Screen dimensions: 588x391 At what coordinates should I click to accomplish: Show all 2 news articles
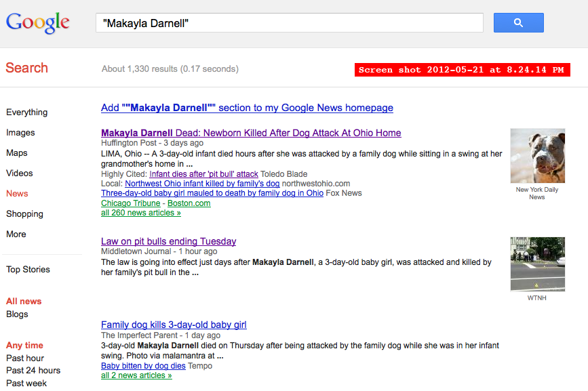pyautogui.click(x=136, y=375)
